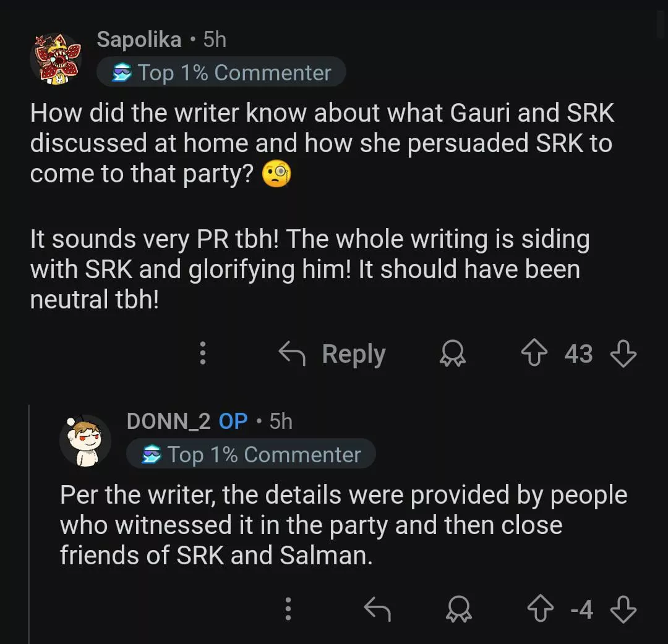Give an award to Sapolika's comment
This screenshot has height=644, width=668.
coord(453,354)
